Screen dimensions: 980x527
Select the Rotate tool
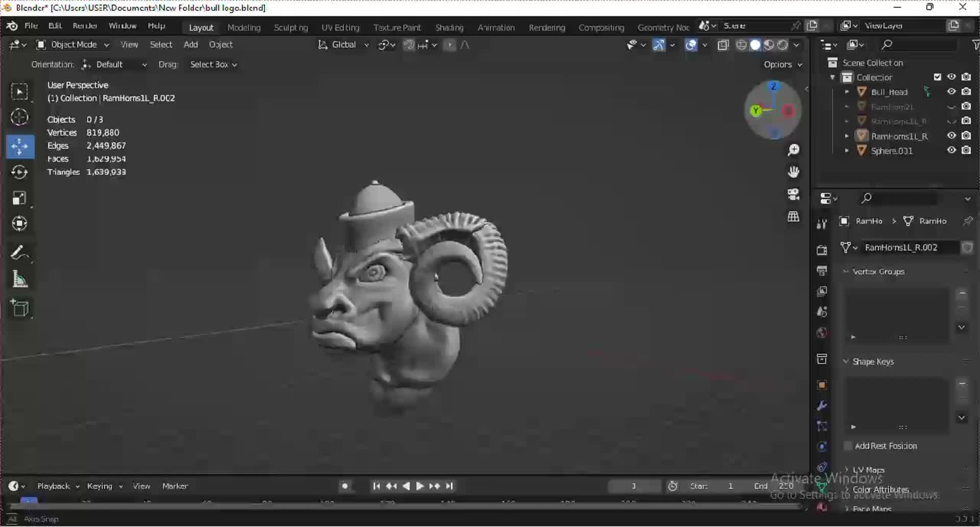pyautogui.click(x=19, y=172)
